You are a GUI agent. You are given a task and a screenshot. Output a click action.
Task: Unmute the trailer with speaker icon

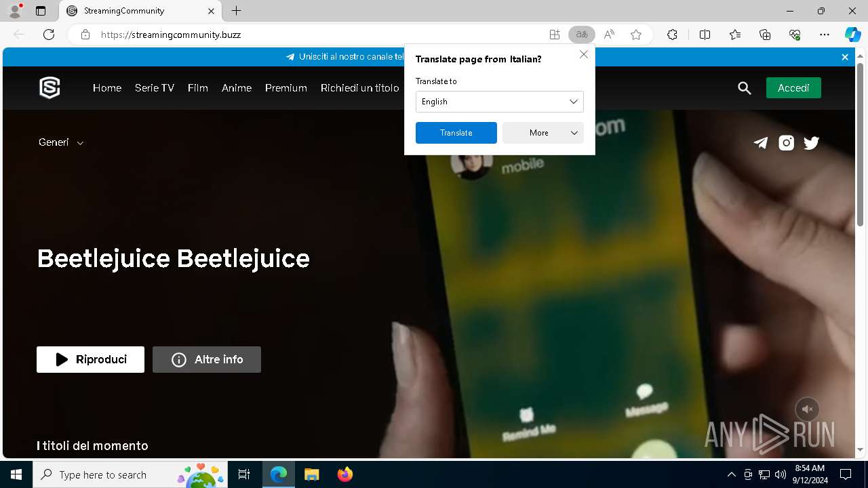(x=808, y=409)
